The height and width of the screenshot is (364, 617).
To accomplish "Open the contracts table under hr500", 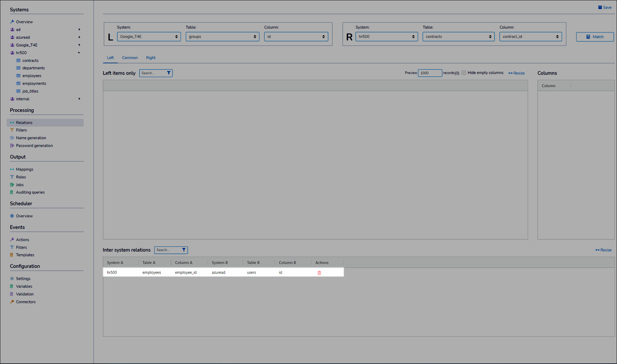I will click(x=30, y=60).
